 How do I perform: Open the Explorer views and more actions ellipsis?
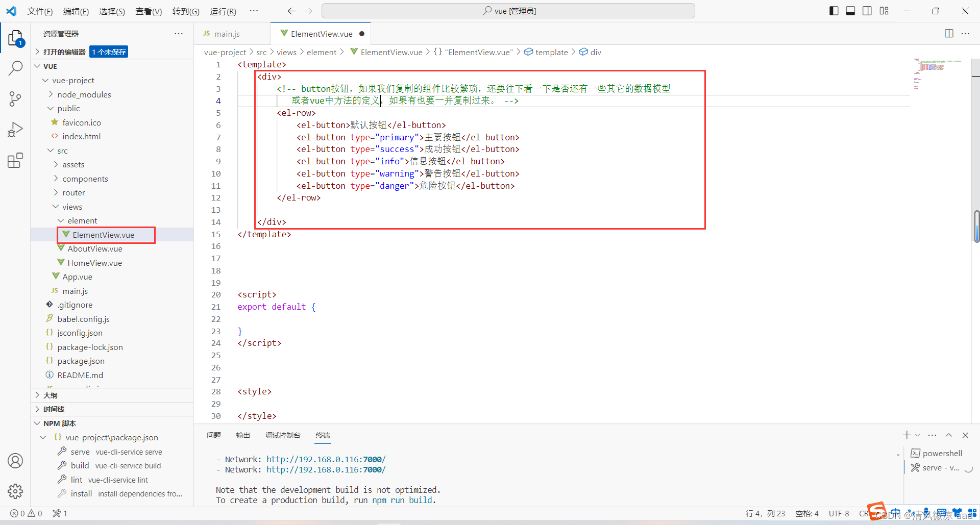(179, 34)
